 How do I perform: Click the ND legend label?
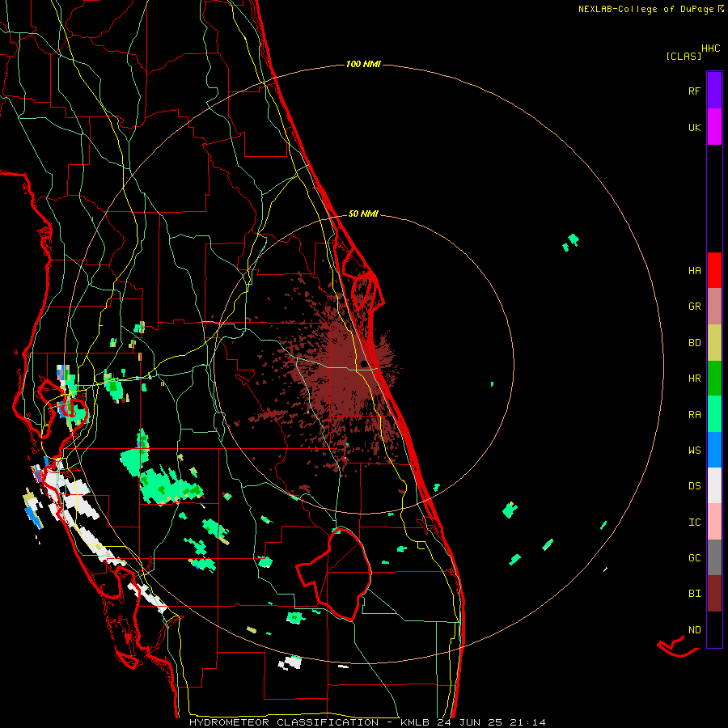coord(695,630)
